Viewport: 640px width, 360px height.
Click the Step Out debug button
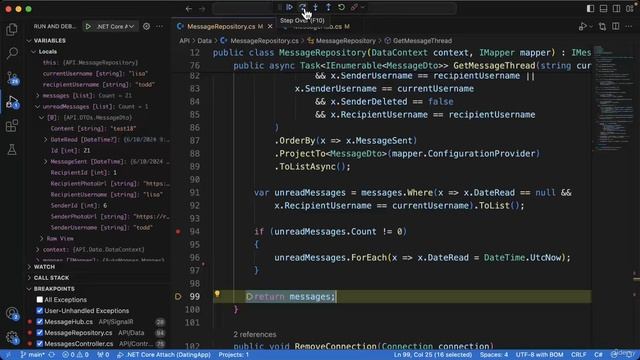click(x=328, y=7)
